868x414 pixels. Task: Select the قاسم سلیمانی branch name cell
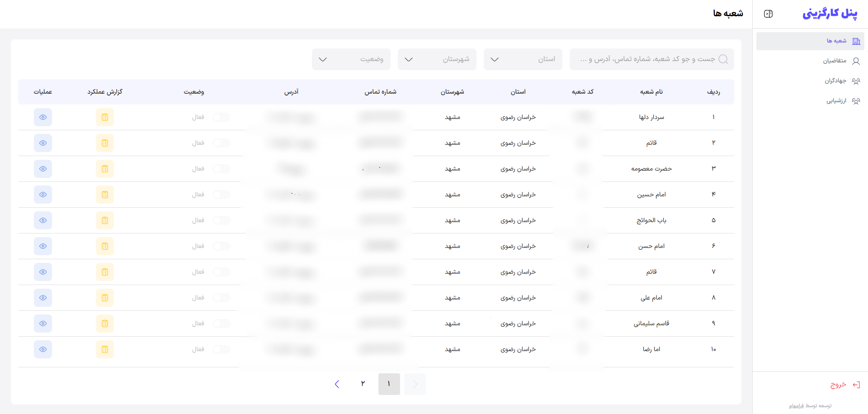[651, 324]
